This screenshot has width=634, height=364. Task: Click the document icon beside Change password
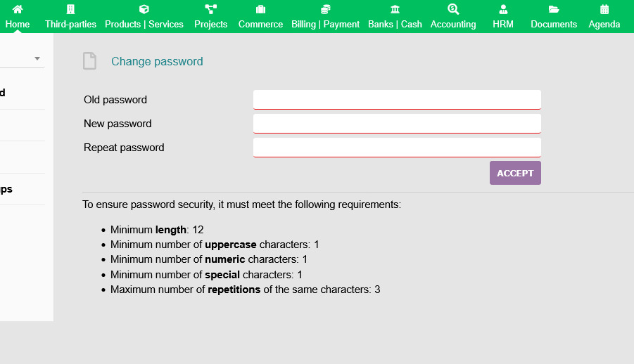point(89,61)
